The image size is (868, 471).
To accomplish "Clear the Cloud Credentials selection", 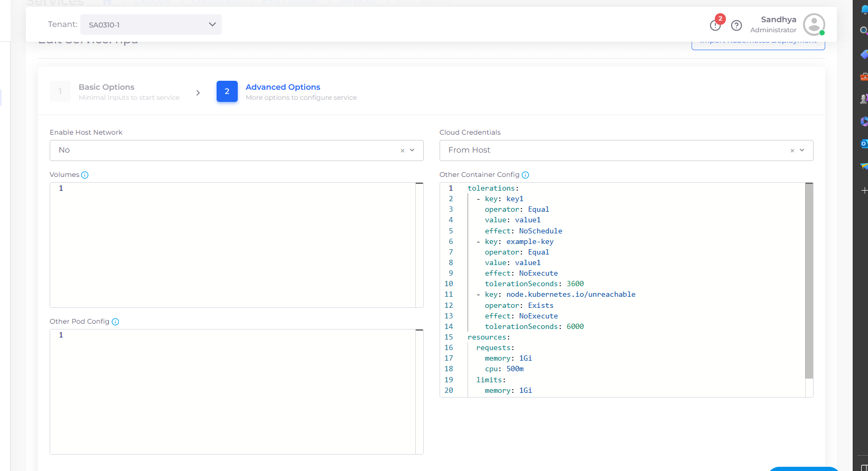I will (x=792, y=150).
